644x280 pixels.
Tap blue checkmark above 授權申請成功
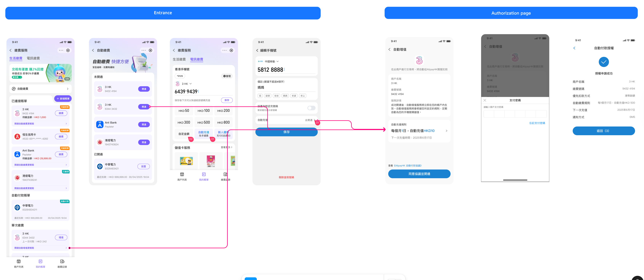(604, 62)
